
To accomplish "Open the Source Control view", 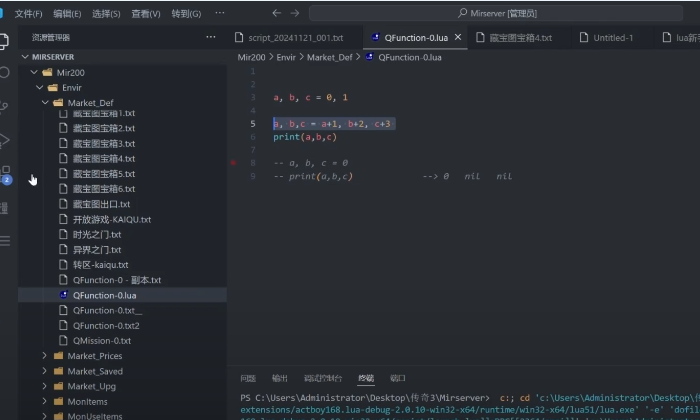I will [x=8, y=107].
